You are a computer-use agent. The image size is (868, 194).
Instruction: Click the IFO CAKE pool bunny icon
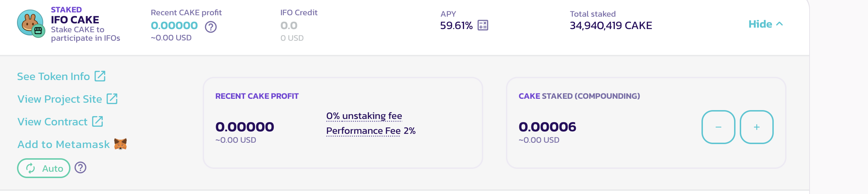coord(30,23)
